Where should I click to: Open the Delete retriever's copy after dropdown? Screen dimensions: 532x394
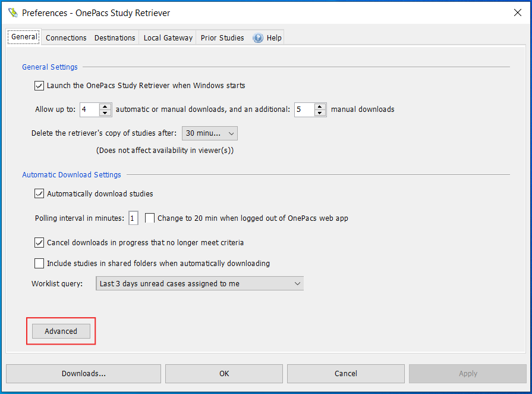point(210,133)
